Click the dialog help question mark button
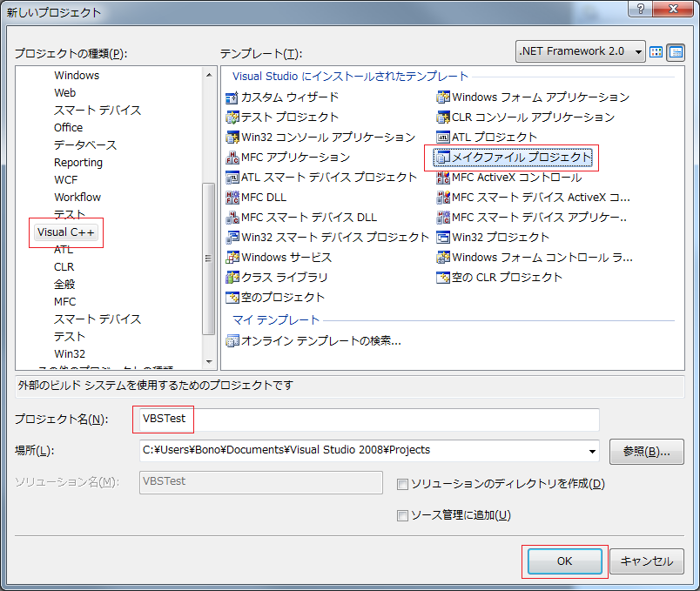700x591 pixels. [640, 9]
